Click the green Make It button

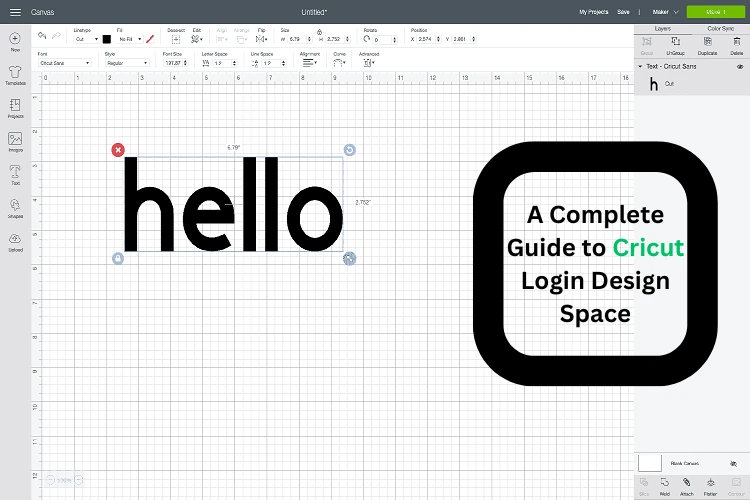point(716,12)
